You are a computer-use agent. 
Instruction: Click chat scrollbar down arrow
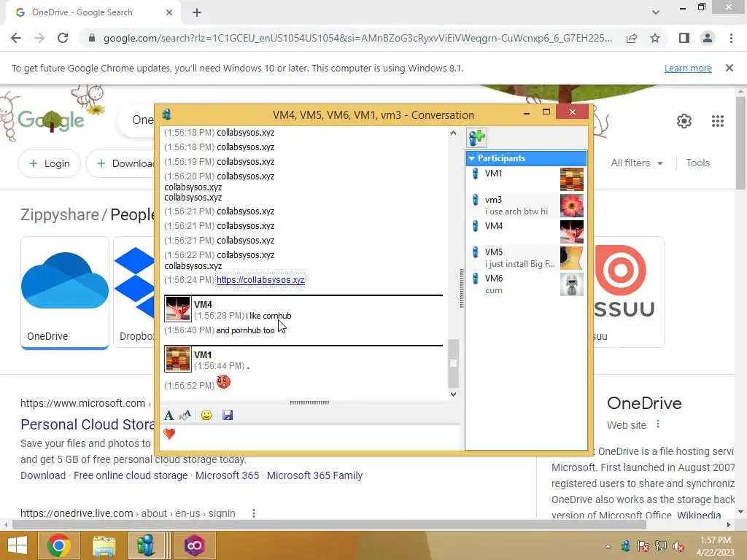point(453,394)
